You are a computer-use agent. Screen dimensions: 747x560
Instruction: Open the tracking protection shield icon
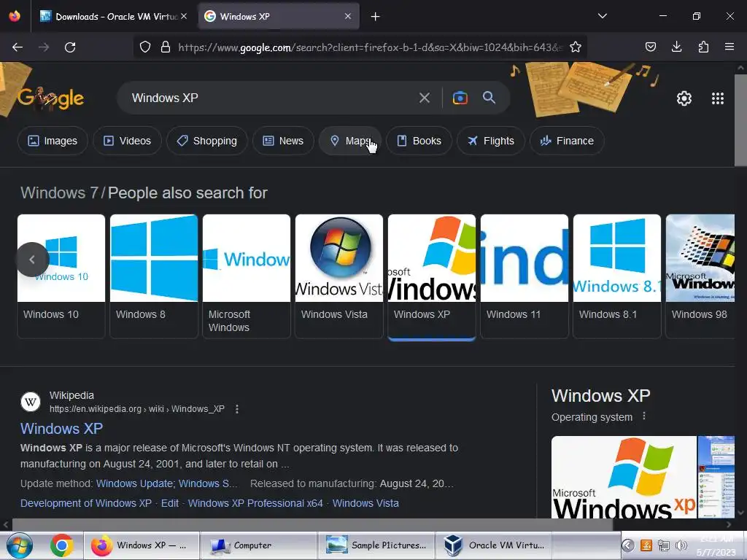pos(145,47)
